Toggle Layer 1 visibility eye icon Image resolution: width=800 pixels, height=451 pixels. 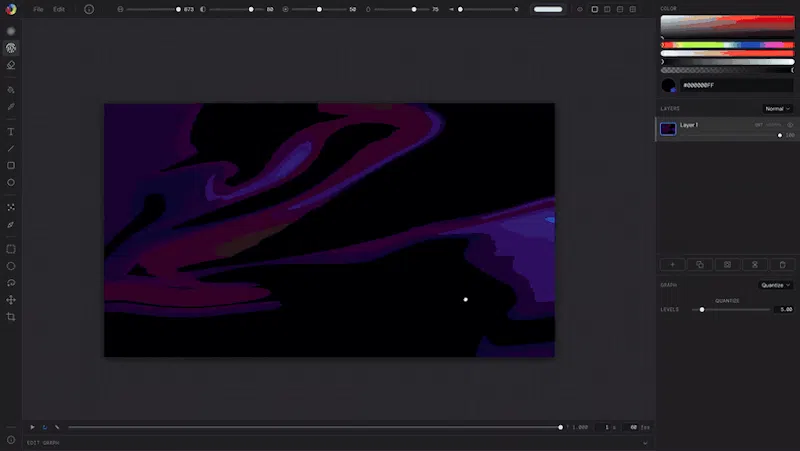pos(790,125)
